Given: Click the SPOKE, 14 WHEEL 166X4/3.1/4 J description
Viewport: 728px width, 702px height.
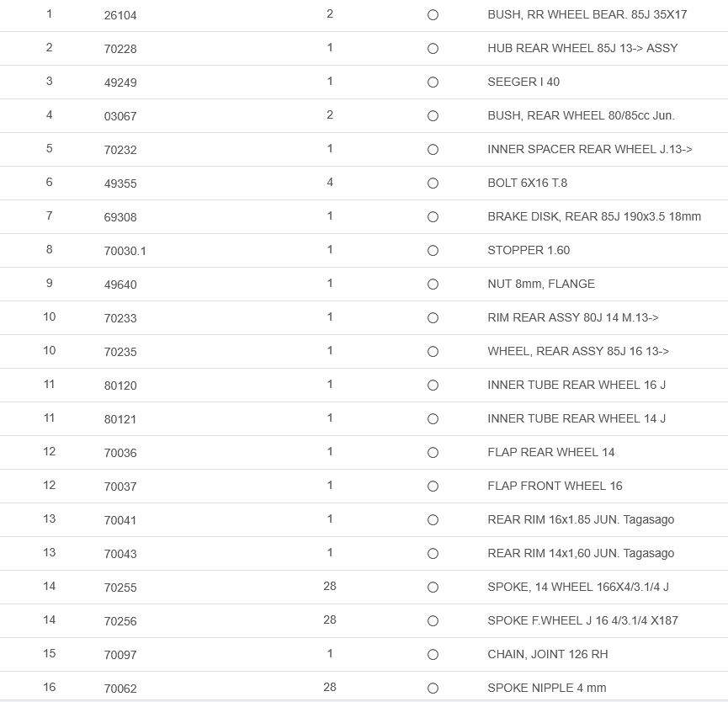Looking at the screenshot, I should point(578,588).
